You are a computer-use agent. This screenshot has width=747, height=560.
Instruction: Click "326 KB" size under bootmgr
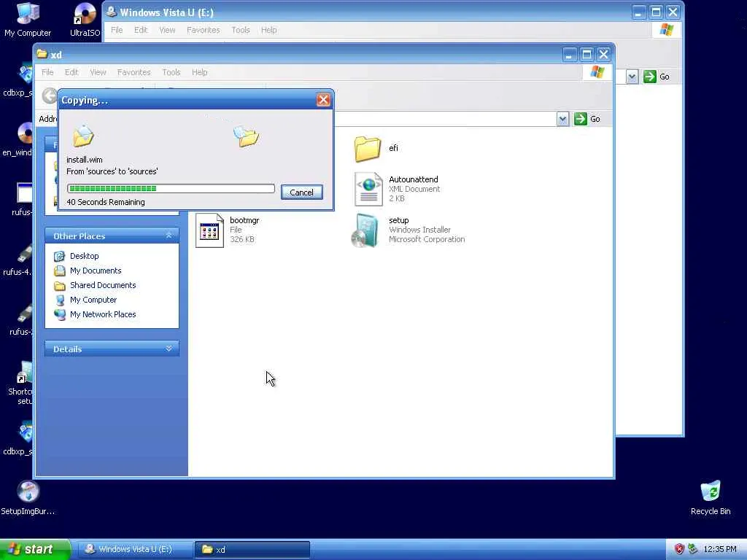242,239
